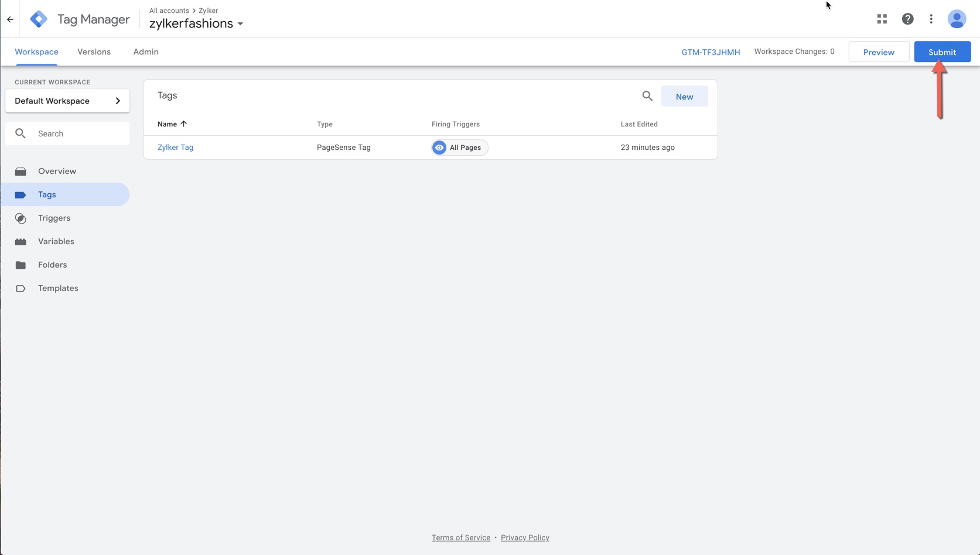980x555 pixels.
Task: Click the PageSense Tag type cell
Action: coord(344,148)
